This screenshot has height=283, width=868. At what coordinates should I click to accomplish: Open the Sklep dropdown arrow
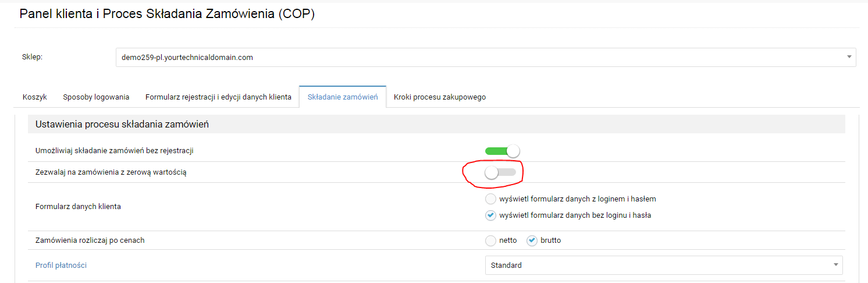[849, 57]
